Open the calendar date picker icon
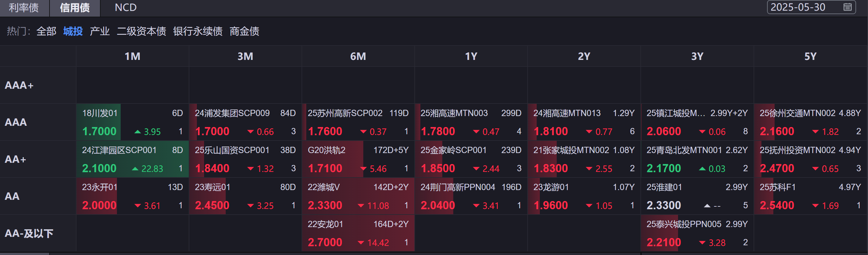 (847, 7)
